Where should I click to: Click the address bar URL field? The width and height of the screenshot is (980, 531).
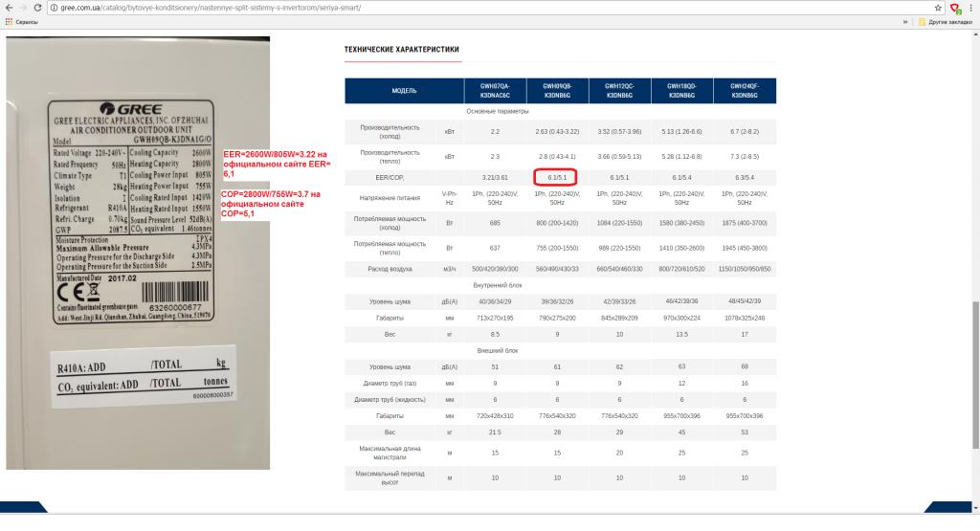tap(479, 8)
